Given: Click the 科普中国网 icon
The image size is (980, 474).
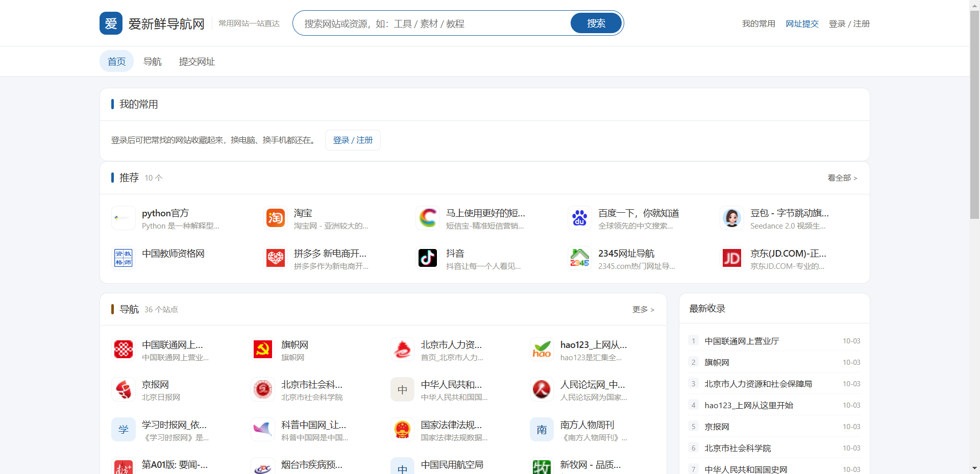Looking at the screenshot, I should pyautogui.click(x=263, y=430).
